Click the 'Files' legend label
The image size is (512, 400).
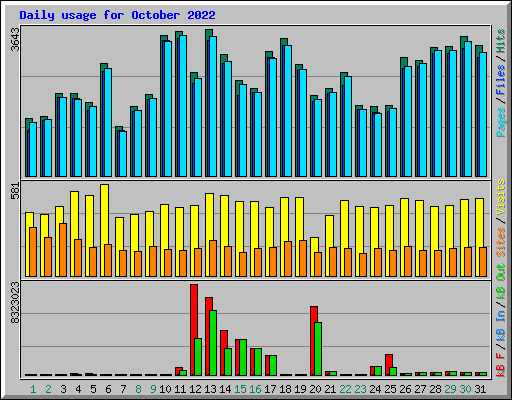[x=501, y=80]
